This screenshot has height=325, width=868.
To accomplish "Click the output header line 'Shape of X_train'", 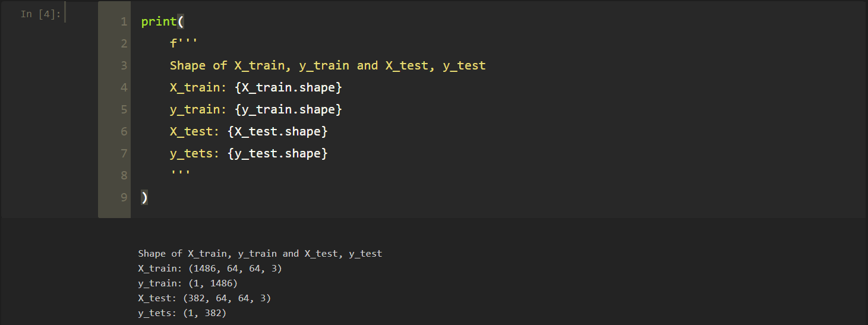I will (x=260, y=254).
